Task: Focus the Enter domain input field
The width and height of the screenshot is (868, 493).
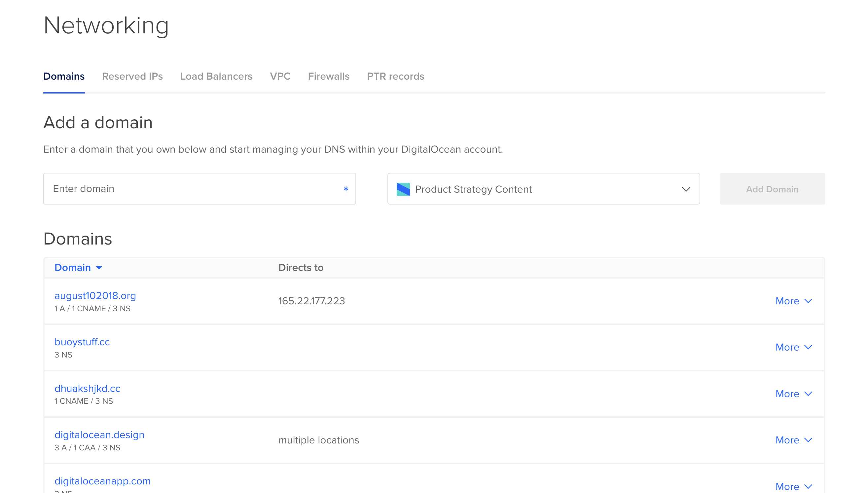Action: 199,189
